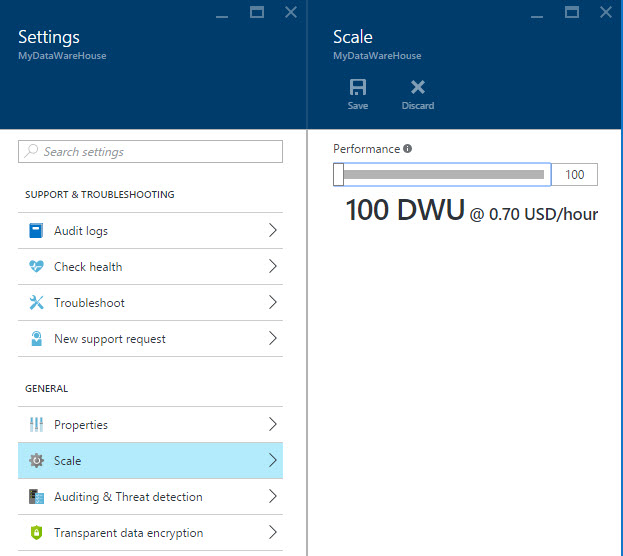The height and width of the screenshot is (556, 623).
Task: Click the DWU value box showing 100
Action: (574, 175)
